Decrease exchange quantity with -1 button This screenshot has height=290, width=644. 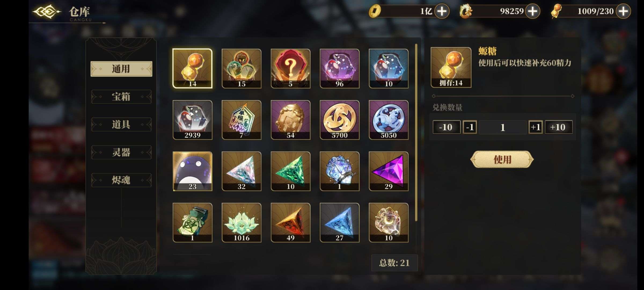point(470,127)
